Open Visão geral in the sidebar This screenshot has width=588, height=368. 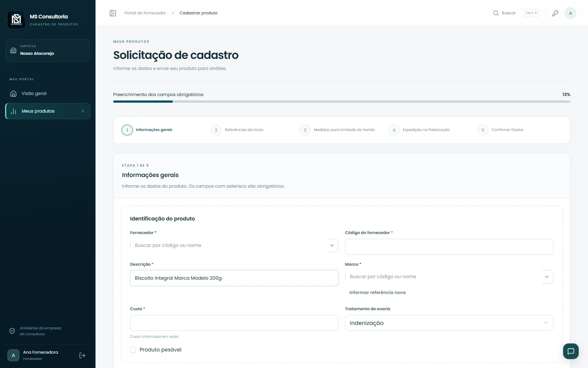pyautogui.click(x=48, y=93)
